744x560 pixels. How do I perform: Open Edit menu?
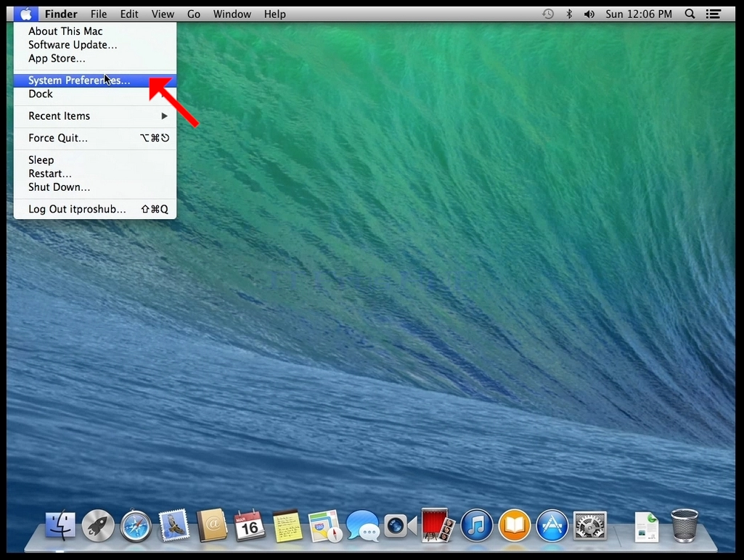pos(129,15)
